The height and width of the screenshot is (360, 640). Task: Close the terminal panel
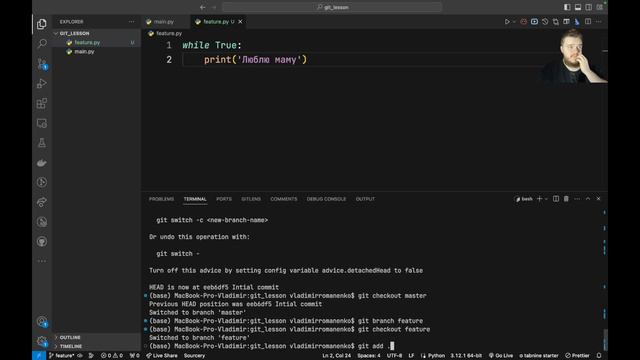[x=598, y=199]
